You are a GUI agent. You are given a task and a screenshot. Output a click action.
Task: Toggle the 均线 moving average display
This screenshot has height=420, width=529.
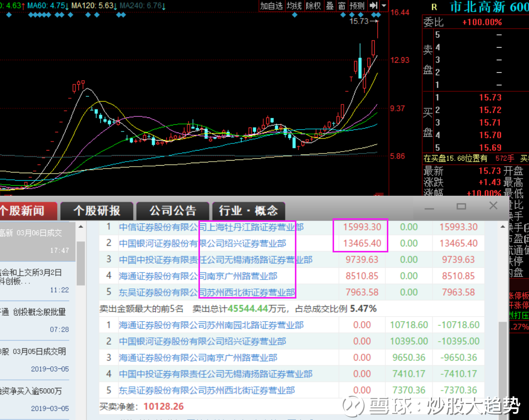(x=294, y=6)
